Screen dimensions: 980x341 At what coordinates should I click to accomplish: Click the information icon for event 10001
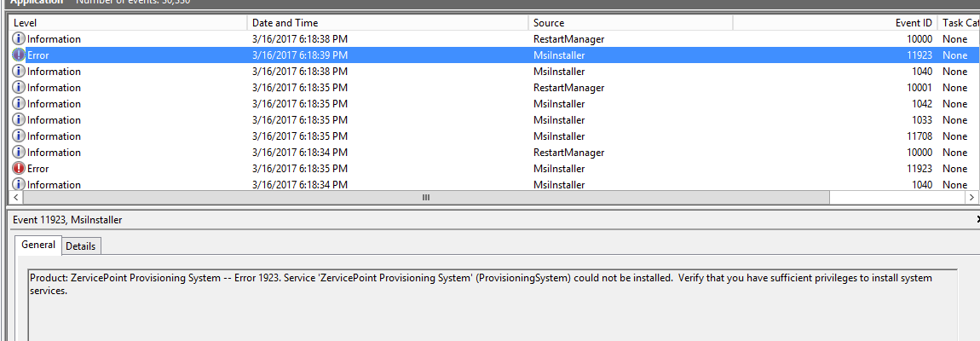point(19,88)
